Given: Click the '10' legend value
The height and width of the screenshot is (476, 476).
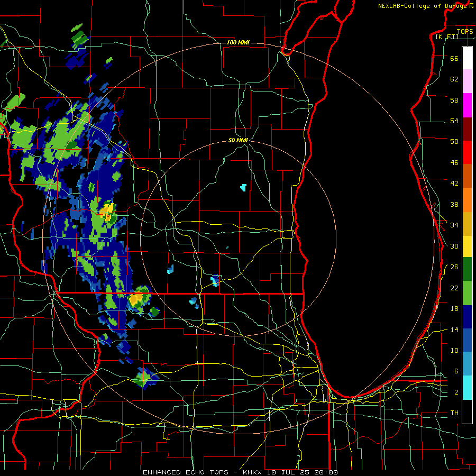Looking at the screenshot, I should pyautogui.click(x=454, y=350).
